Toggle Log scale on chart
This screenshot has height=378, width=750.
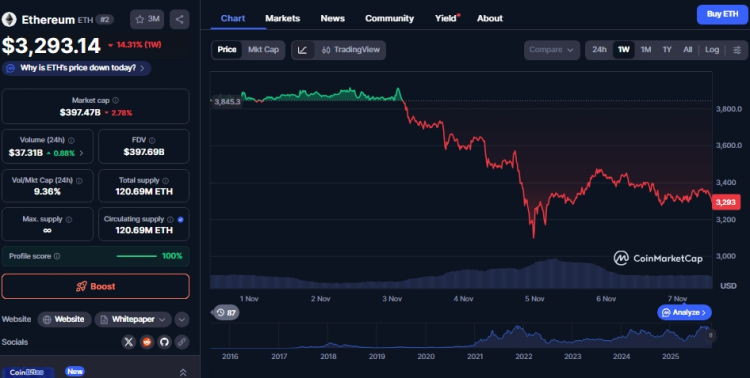pyautogui.click(x=712, y=50)
